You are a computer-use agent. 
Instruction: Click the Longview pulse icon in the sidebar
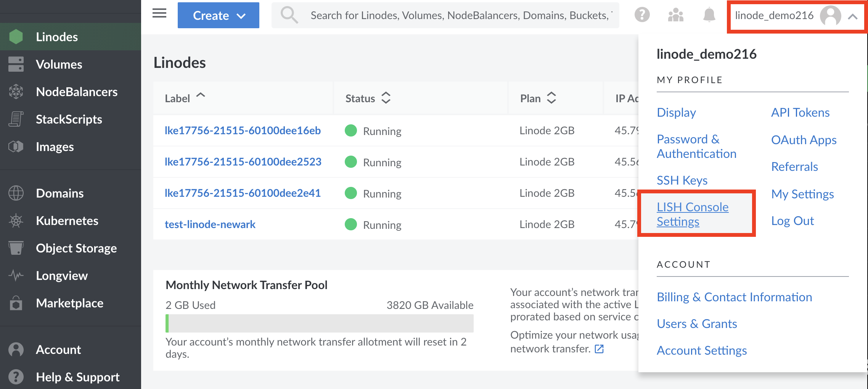pyautogui.click(x=16, y=275)
